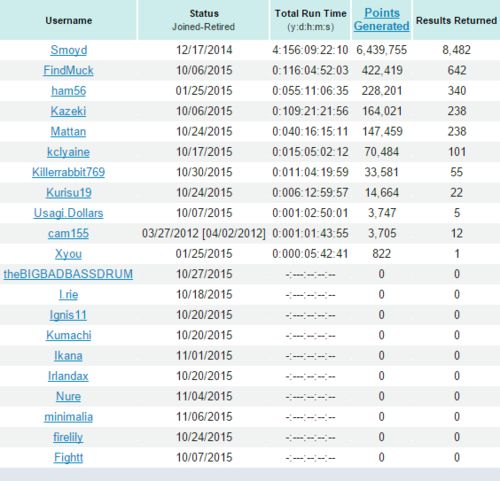Open FindMuck username link
Screen dimensions: 500x481
pyautogui.click(x=68, y=70)
